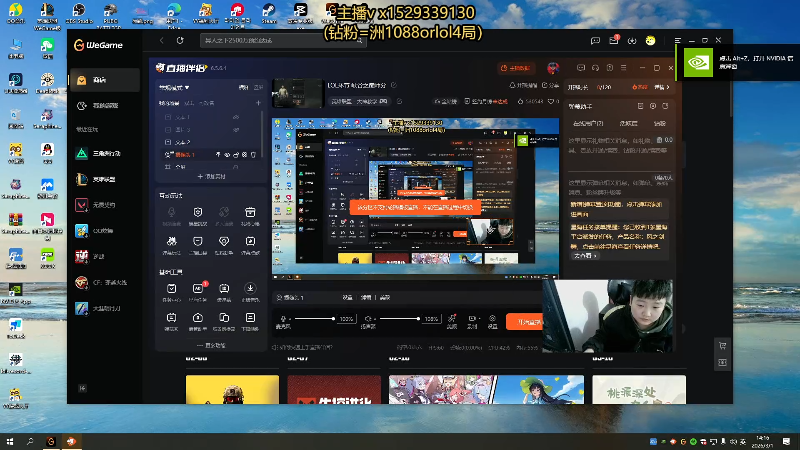Screen dimensions: 800x450
Task: Select the highlighted 摄像头1 source row
Action: point(211,155)
